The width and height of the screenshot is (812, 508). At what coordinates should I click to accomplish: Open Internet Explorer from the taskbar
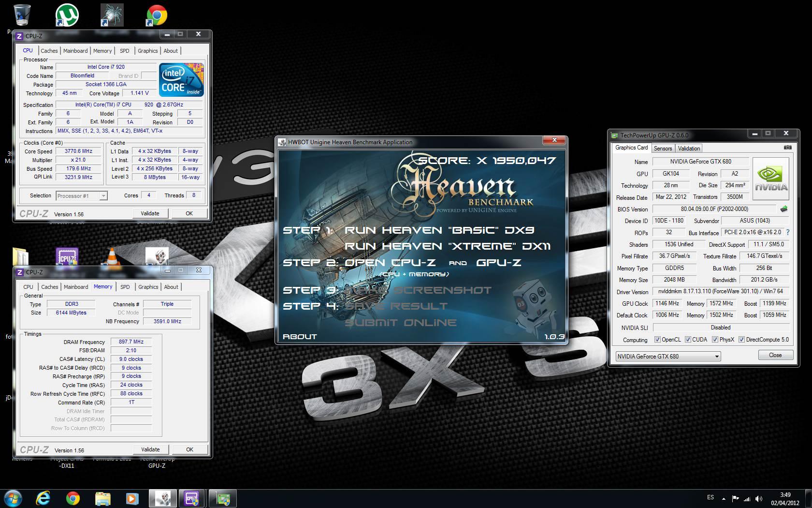point(43,498)
